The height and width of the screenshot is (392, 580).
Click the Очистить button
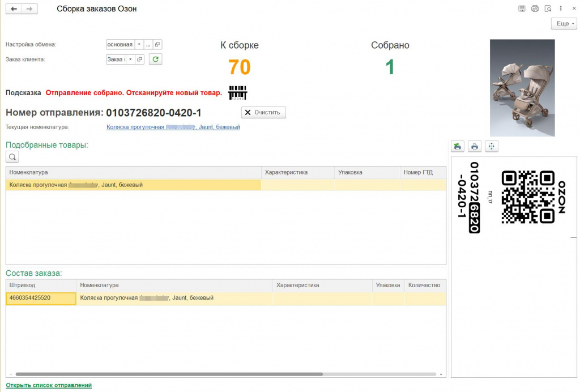[x=263, y=112]
